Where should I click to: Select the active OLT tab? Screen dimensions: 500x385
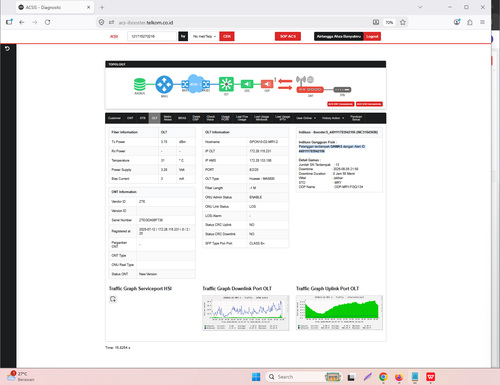click(x=154, y=118)
